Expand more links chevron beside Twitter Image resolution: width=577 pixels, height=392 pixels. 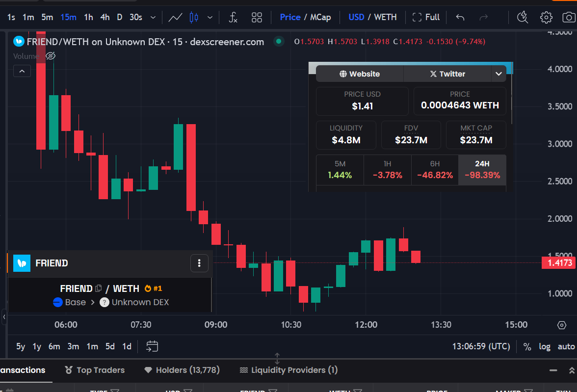498,74
